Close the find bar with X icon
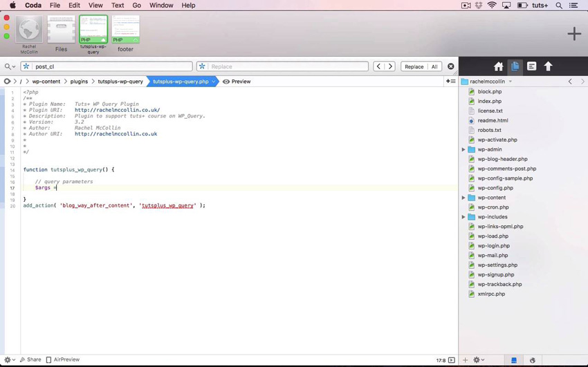The height and width of the screenshot is (367, 588). point(451,66)
